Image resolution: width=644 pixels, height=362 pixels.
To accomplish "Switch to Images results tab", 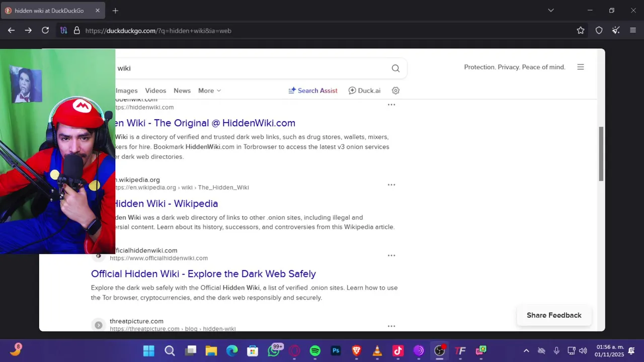I will (x=126, y=90).
